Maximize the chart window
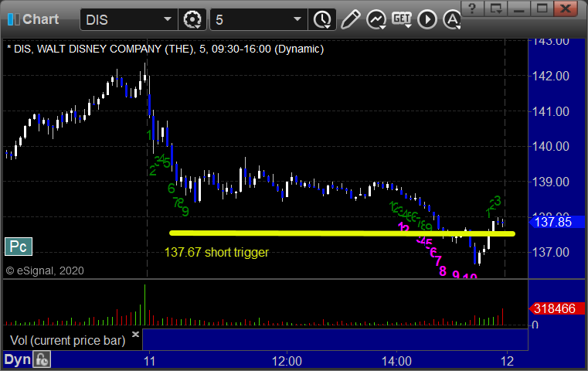 (542, 9)
